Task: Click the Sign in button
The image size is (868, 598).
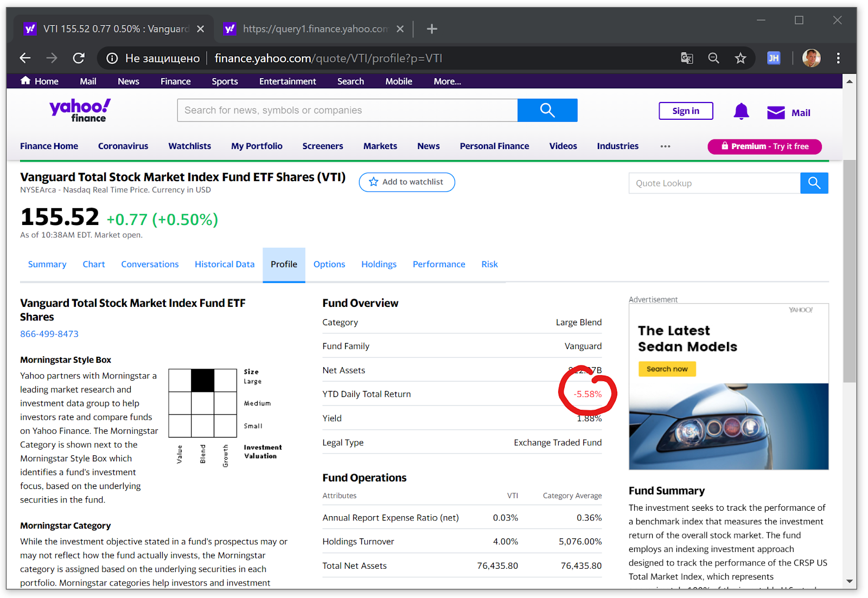Action: (685, 111)
